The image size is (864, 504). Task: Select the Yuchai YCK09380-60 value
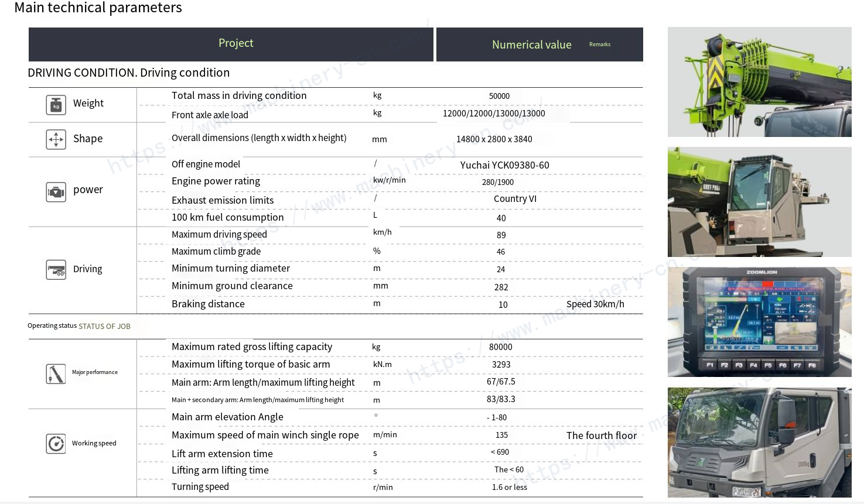click(505, 166)
